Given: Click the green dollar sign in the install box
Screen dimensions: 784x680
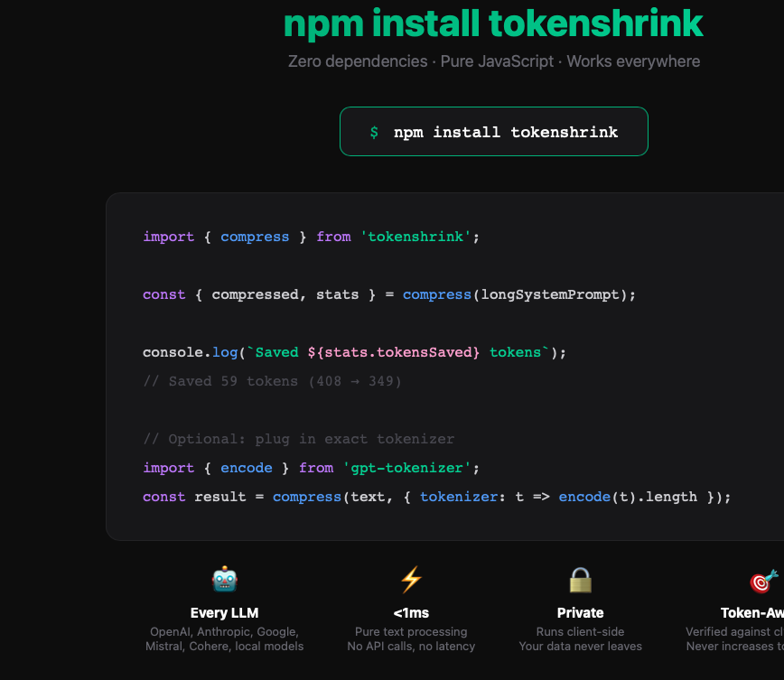Looking at the screenshot, I should pos(373,131).
